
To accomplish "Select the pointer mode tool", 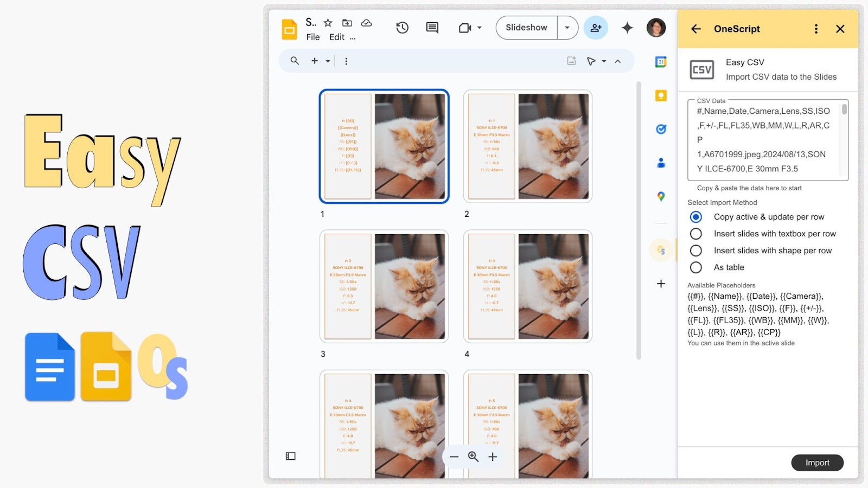I will tap(591, 61).
